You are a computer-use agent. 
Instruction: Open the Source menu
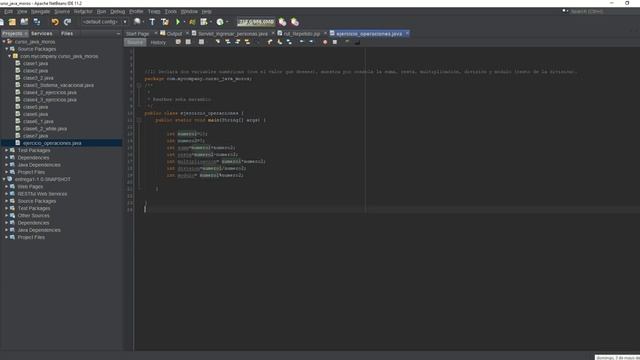coord(62,11)
